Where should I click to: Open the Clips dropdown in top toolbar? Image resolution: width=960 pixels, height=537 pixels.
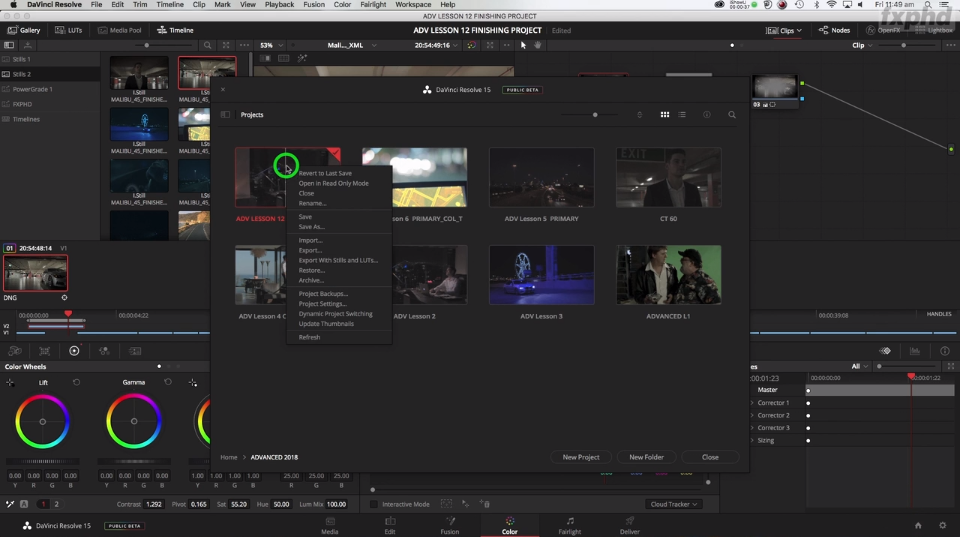[x=784, y=30]
